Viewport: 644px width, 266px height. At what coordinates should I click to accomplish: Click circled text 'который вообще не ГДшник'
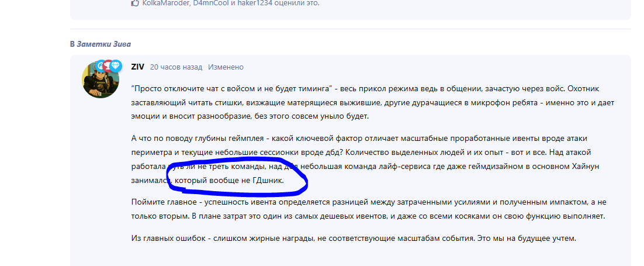[x=233, y=181]
